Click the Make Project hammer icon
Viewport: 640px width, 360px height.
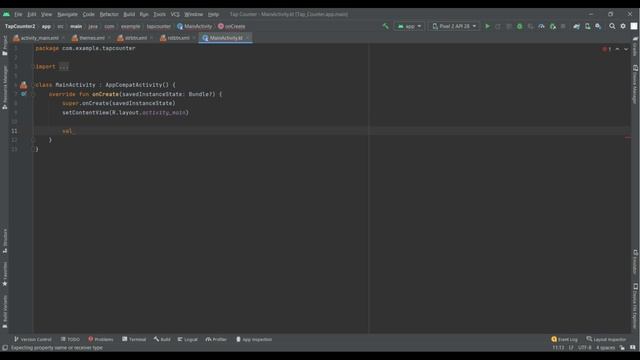(x=385, y=26)
